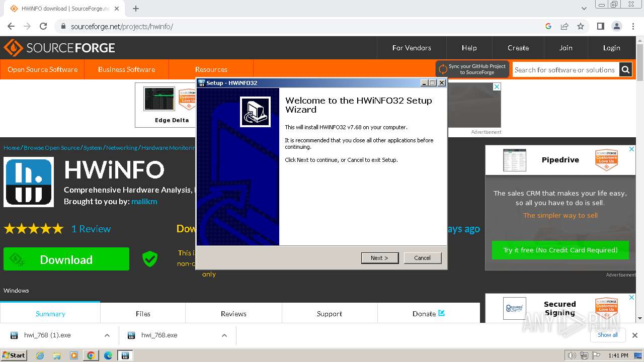Close top banner ad icon
The width and height of the screenshot is (644, 362).
point(497,86)
